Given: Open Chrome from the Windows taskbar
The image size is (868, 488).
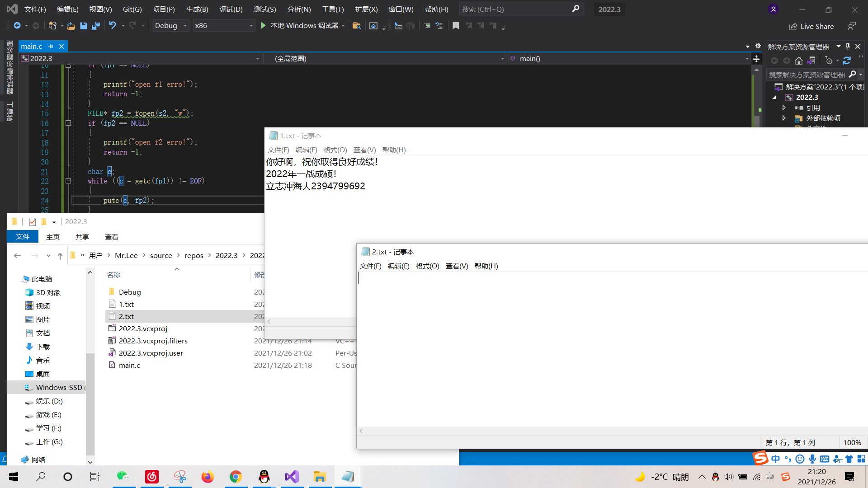Looking at the screenshot, I should click(x=236, y=477).
